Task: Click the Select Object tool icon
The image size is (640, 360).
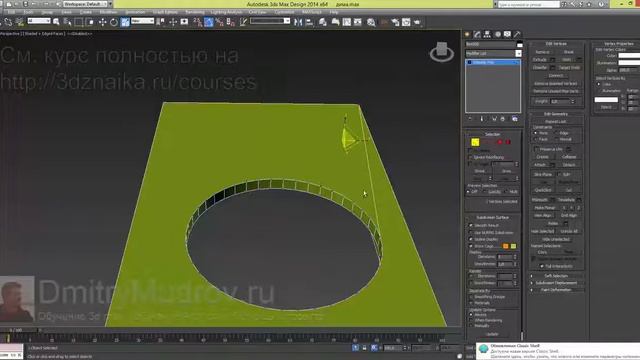Action: pos(56,22)
